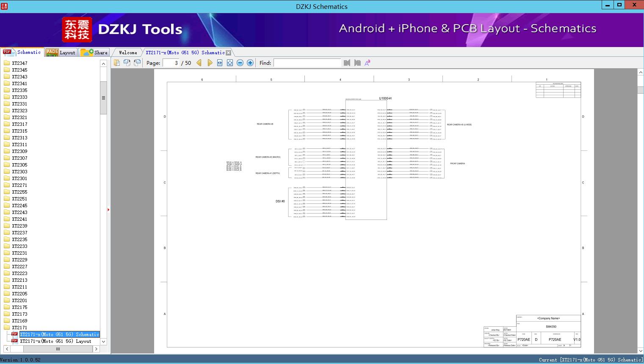Switch to the PADS Layout tab
644x364 pixels.
point(61,53)
